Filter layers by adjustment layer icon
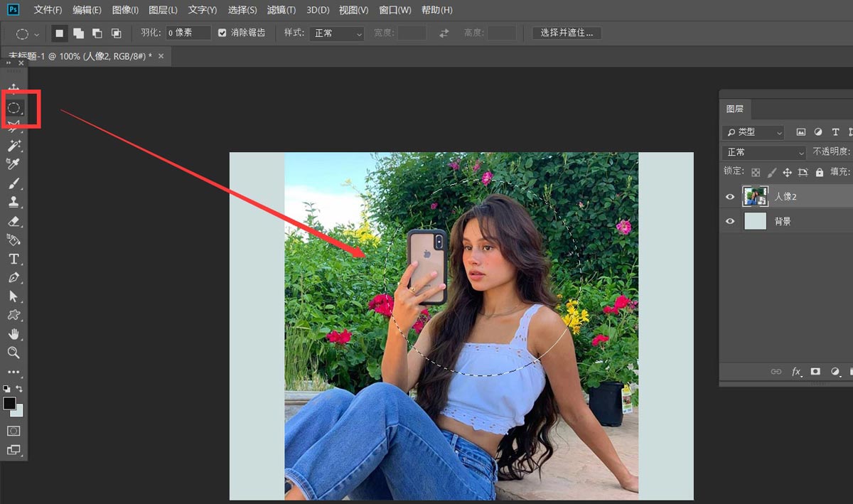The image size is (853, 504). click(818, 132)
